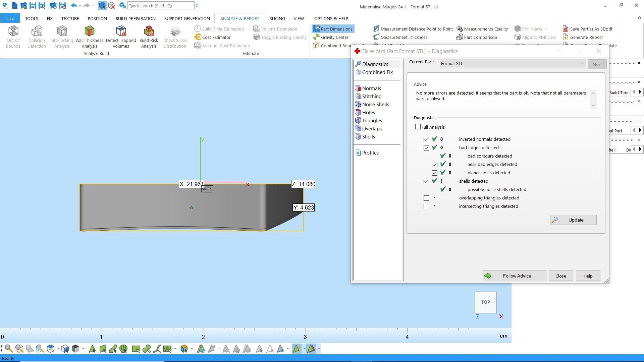Click the Part Comparison icon
Image resolution: width=644 pixels, height=362 pixels.
(477, 37)
